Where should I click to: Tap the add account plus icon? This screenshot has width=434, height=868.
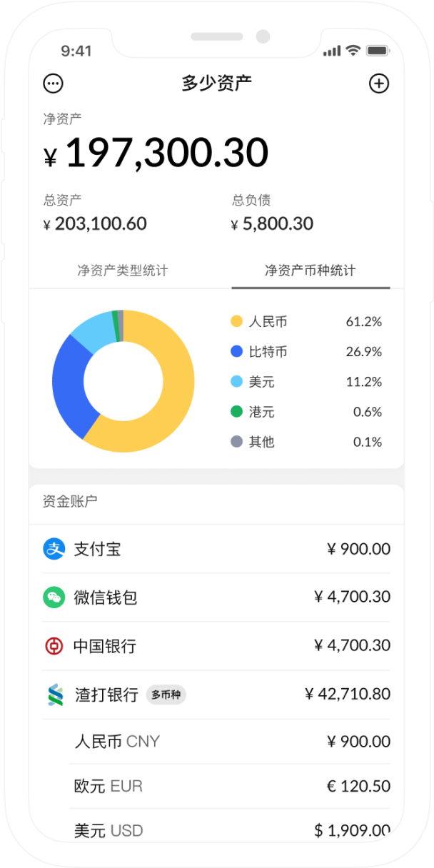[378, 84]
